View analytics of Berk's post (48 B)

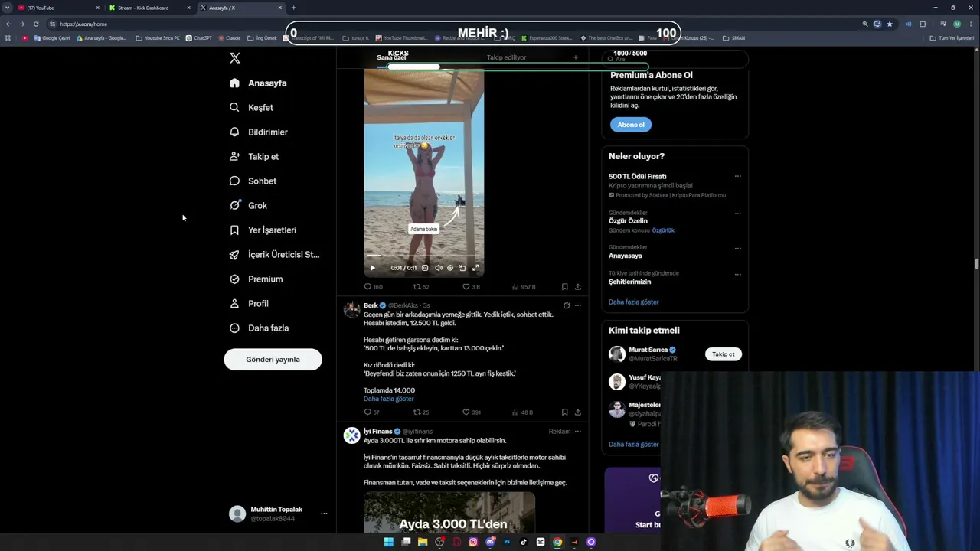click(x=522, y=412)
